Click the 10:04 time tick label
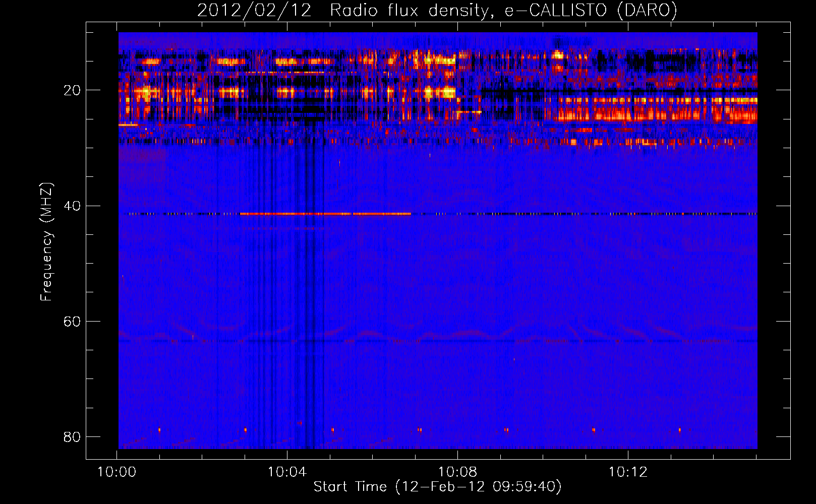 [287, 472]
